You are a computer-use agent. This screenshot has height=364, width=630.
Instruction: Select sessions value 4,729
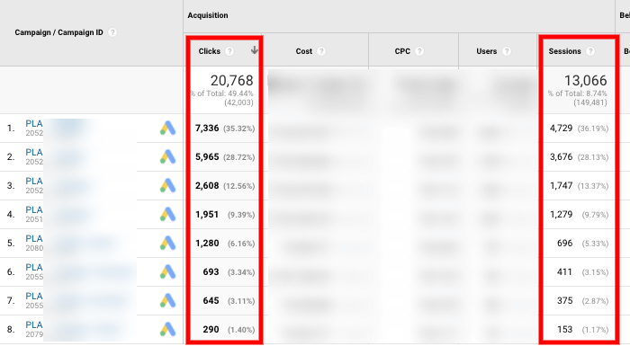coord(561,128)
